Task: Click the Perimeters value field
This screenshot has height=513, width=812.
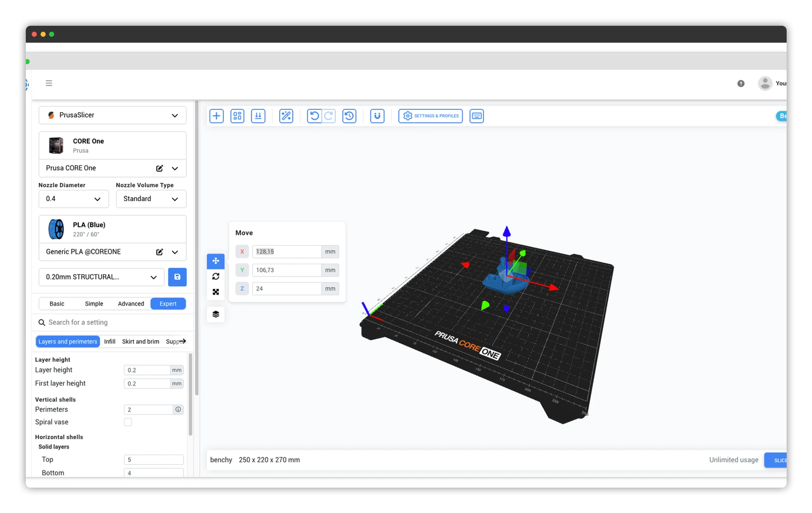Action: (x=148, y=410)
